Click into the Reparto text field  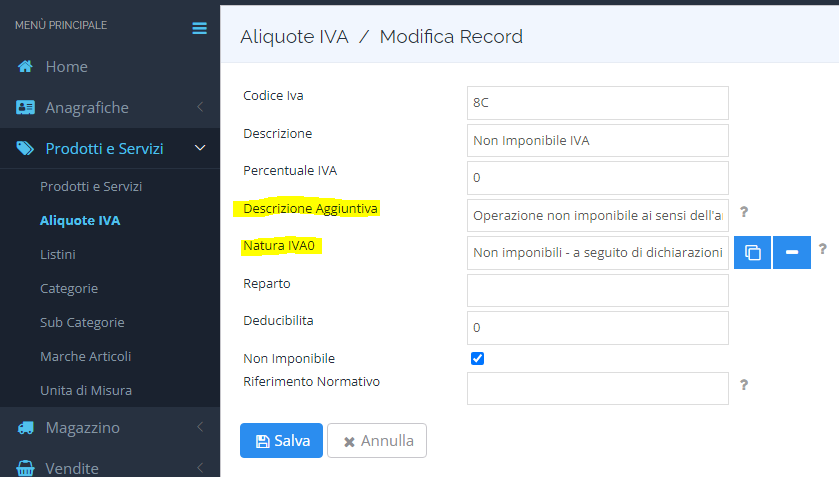[x=597, y=291]
